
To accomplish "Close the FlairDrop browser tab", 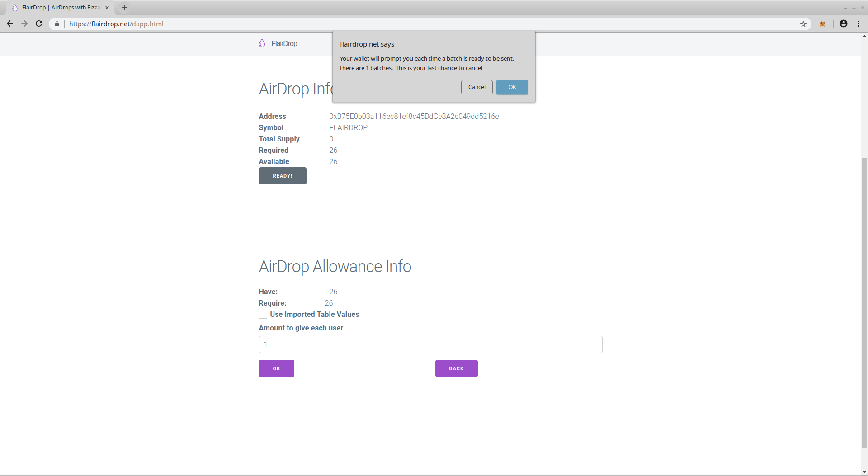I will coord(107,8).
